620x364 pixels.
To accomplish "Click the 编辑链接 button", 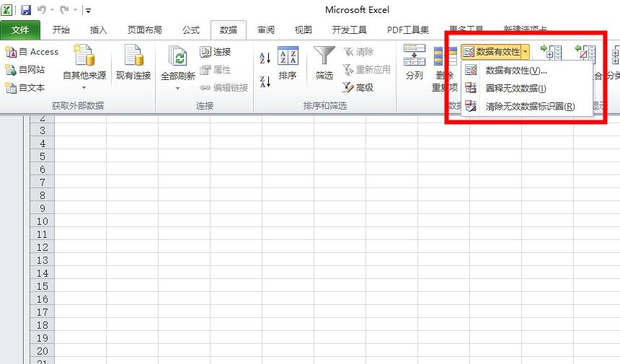I will tap(224, 87).
